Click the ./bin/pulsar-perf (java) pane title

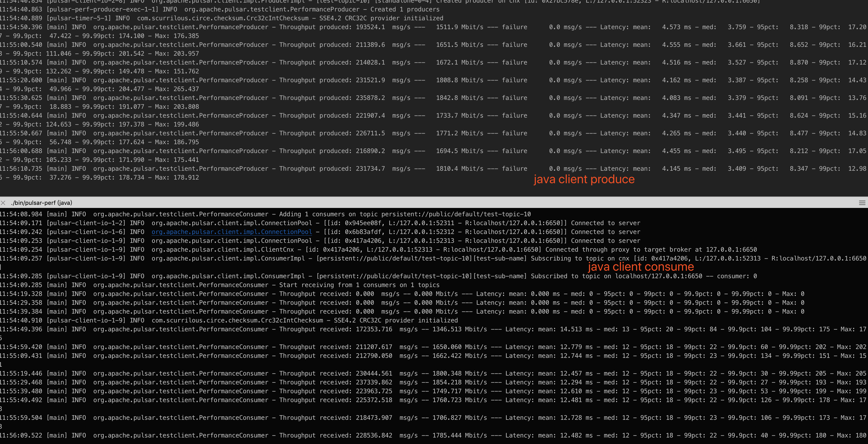[41, 203]
